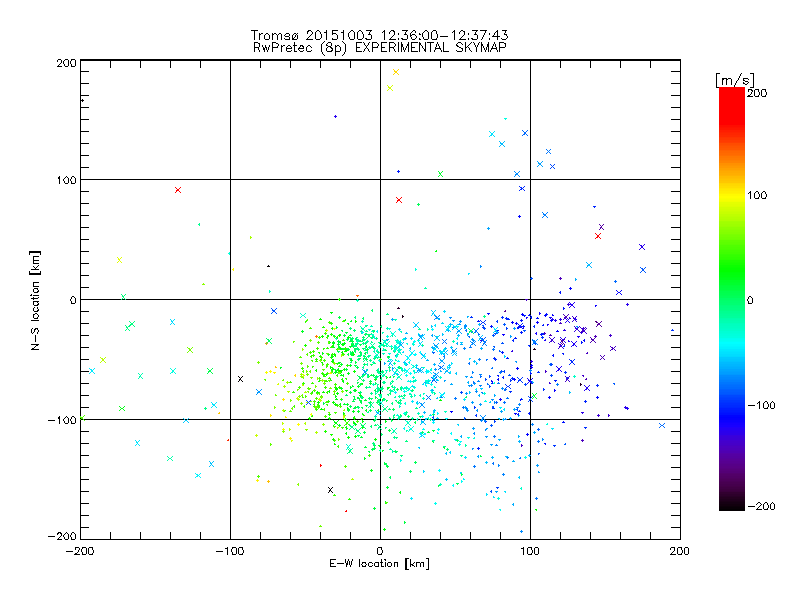Click the '100' label on the colorbar
The image size is (800, 600).
(x=757, y=195)
